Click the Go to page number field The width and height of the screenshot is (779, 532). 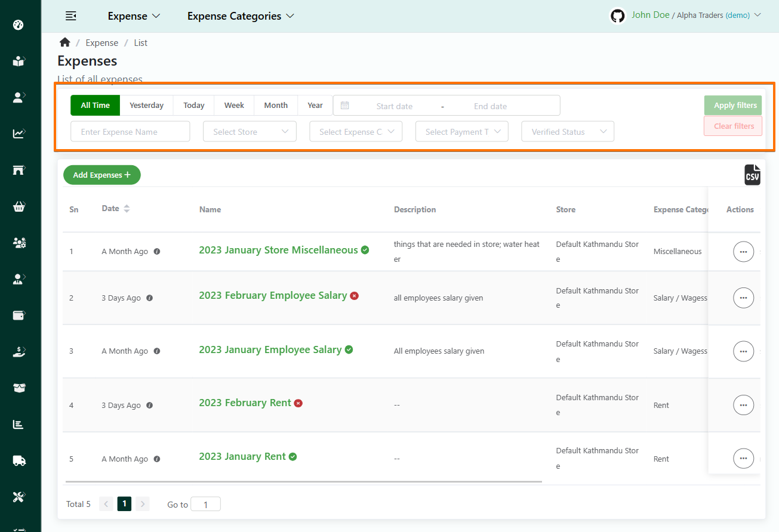point(205,505)
